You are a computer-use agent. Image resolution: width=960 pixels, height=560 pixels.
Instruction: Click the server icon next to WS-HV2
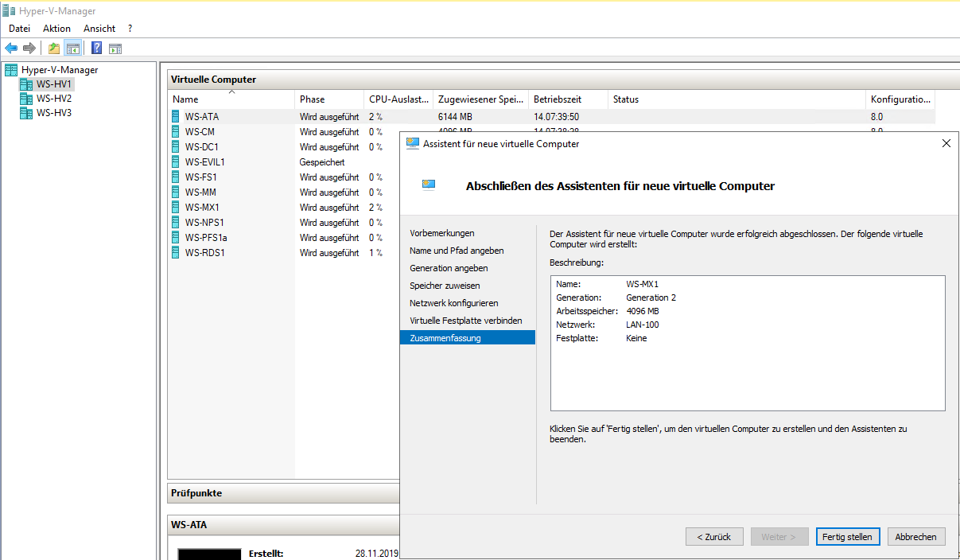(26, 99)
